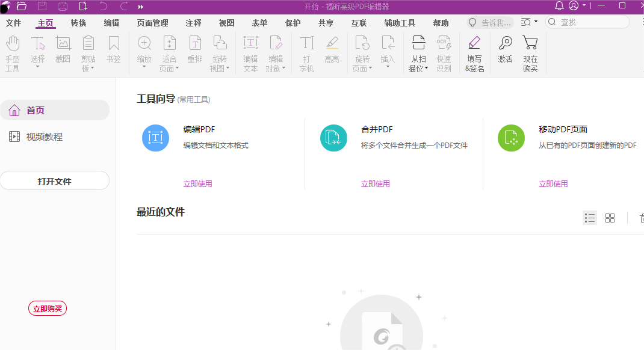The height and width of the screenshot is (350, 644).
Task: Click inside the search field
Action: tap(587, 22)
